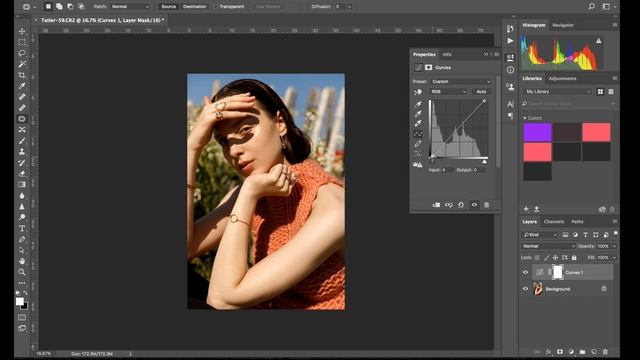The width and height of the screenshot is (640, 360).
Task: Select the Hand tool
Action: tap(22, 261)
